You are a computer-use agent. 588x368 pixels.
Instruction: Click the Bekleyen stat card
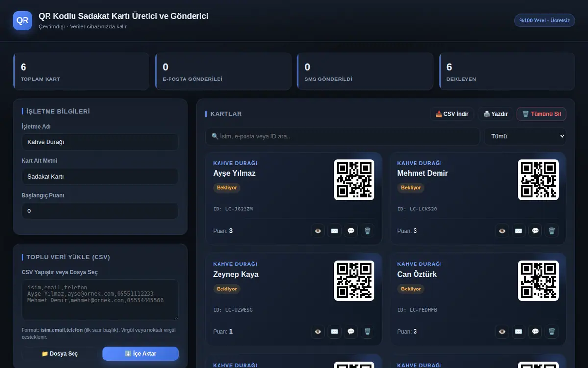[x=507, y=72]
